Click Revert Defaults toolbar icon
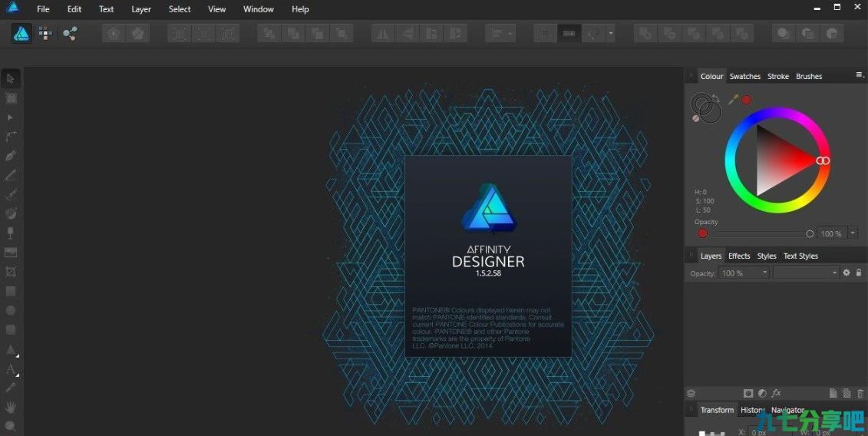Screen dimensions: 868x436 (x=137, y=33)
